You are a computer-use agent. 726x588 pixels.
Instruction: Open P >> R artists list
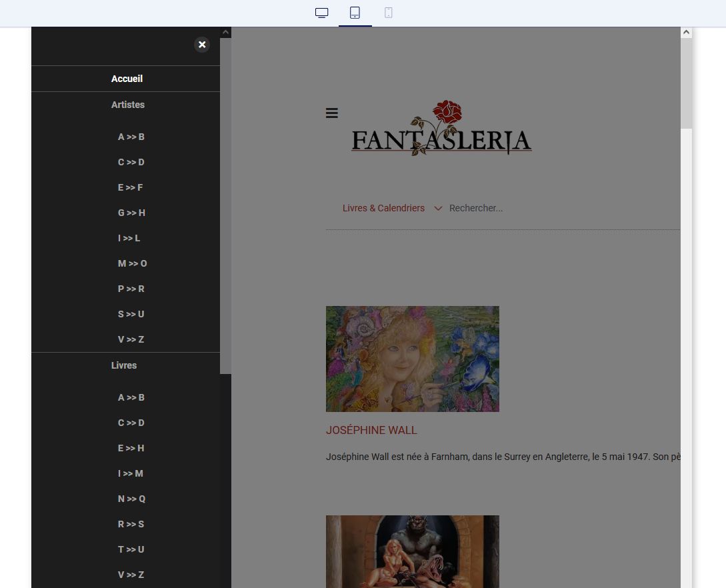tap(131, 289)
